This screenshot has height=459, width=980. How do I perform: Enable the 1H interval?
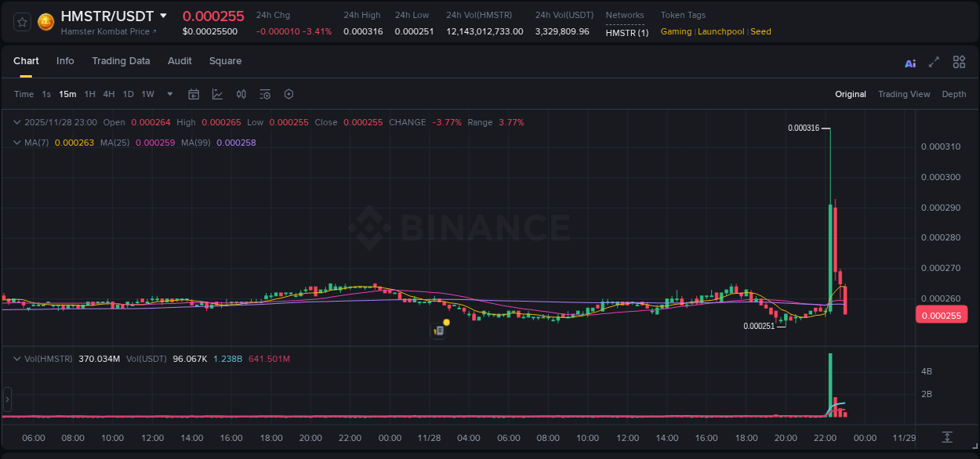[x=89, y=94]
